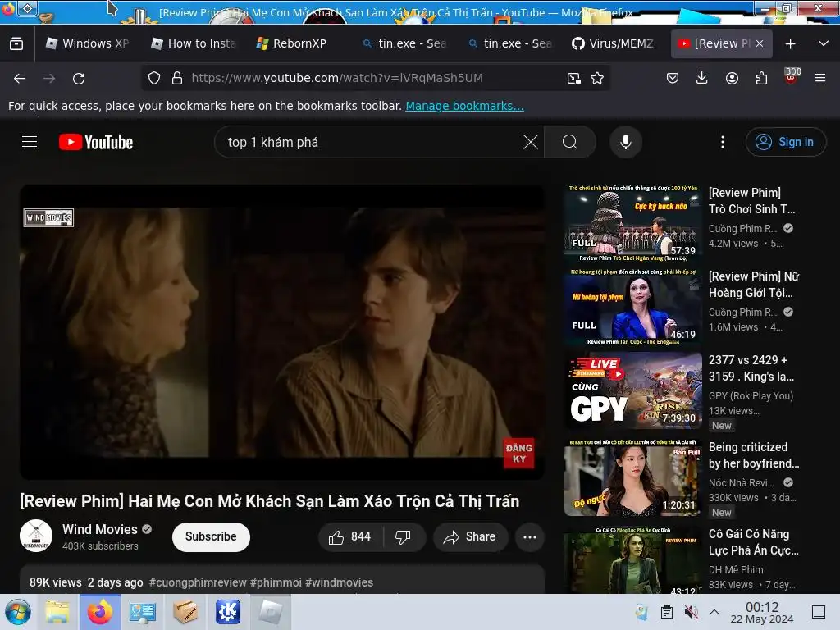The image size is (840, 630).
Task: Expand hidden system tray icons
Action: [x=714, y=612]
